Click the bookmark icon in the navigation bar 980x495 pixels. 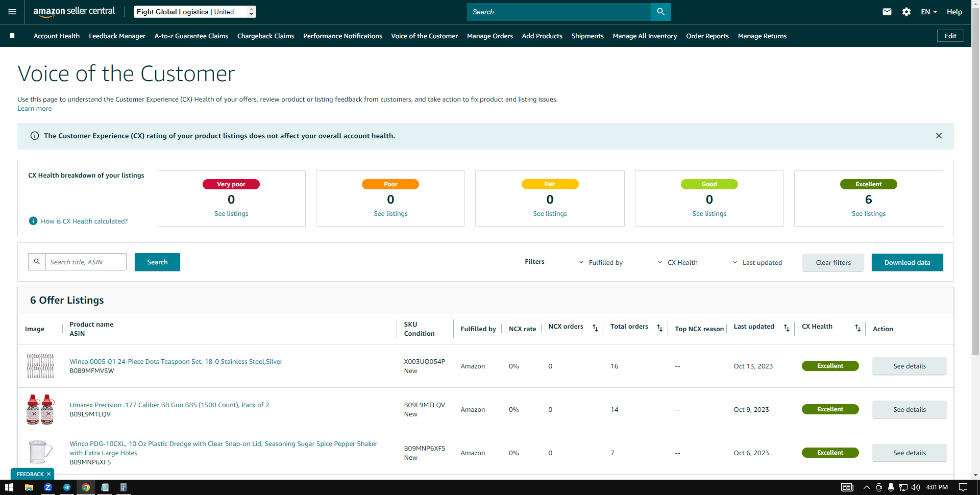tap(12, 36)
